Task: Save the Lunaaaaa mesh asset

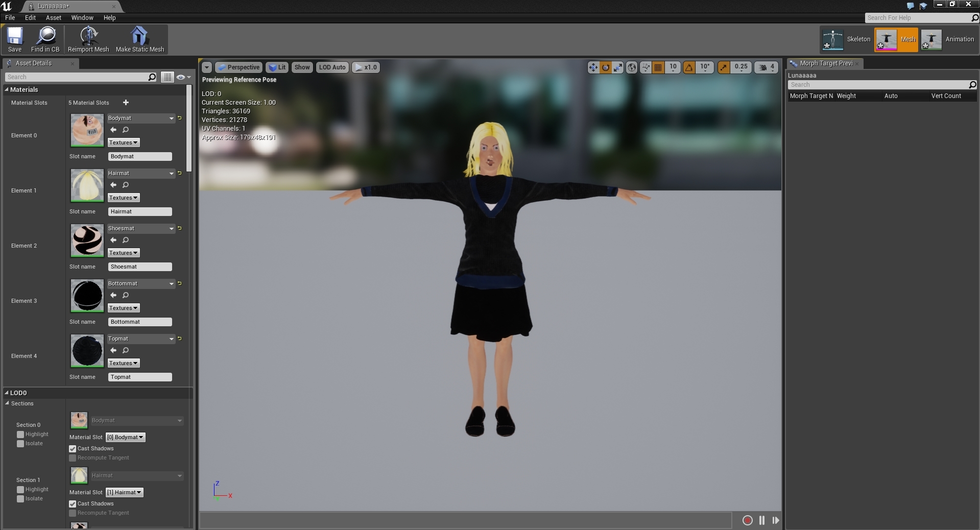Action: click(15, 39)
